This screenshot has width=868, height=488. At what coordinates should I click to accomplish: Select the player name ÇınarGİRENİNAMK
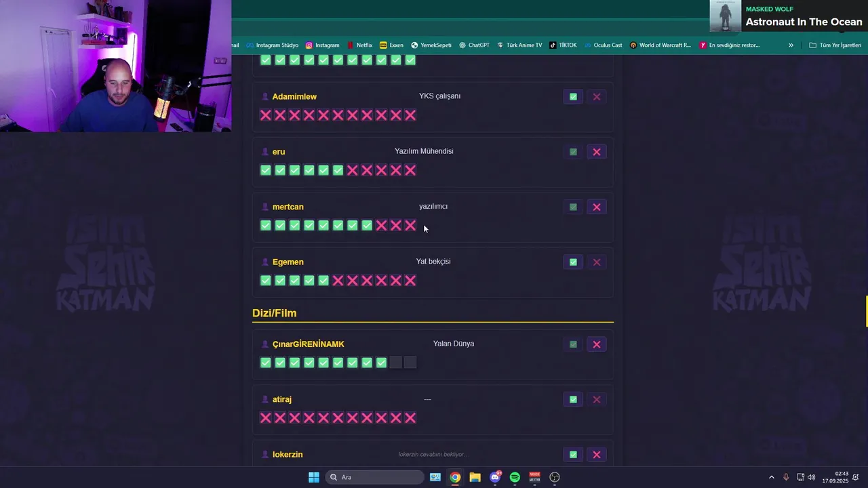point(309,344)
